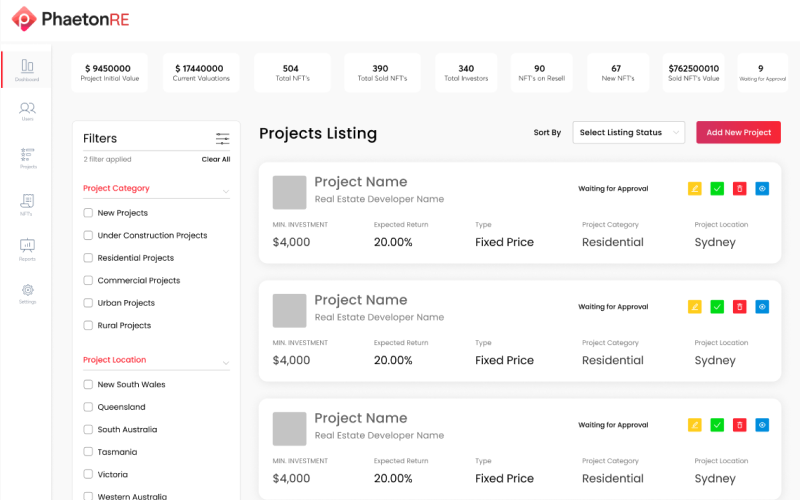800x500 pixels.
Task: Open the second project's image thumbnail
Action: [289, 310]
